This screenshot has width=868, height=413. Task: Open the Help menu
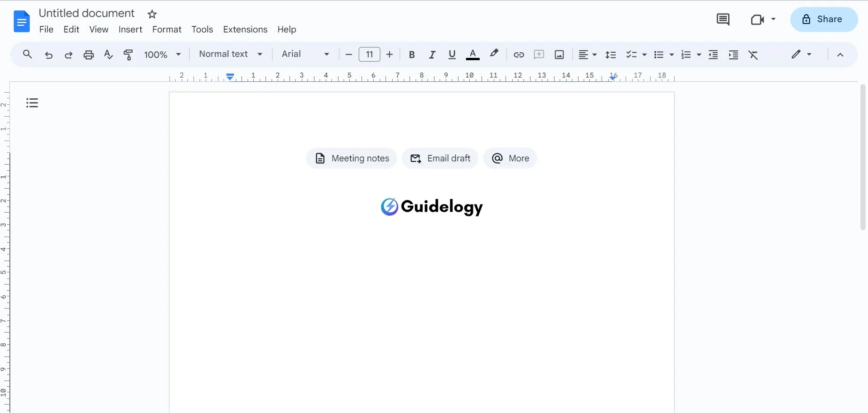(x=287, y=29)
